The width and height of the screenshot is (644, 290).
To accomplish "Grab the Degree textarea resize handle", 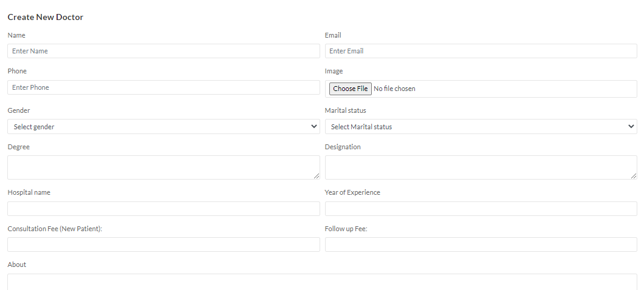I will pos(317,176).
